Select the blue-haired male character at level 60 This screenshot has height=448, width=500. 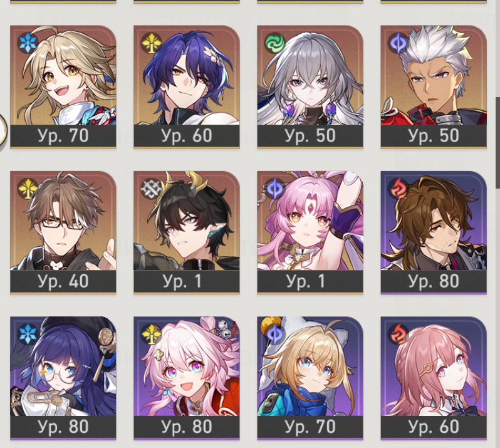click(187, 87)
